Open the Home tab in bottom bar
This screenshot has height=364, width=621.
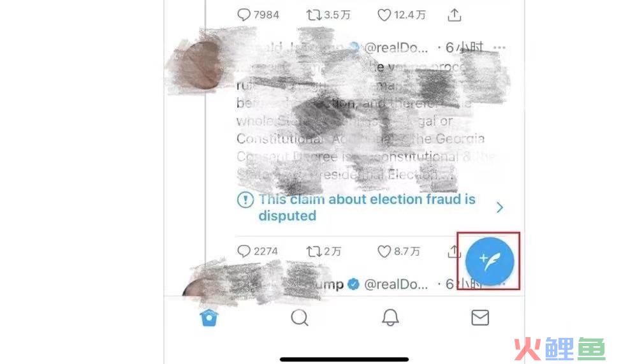pos(209,317)
